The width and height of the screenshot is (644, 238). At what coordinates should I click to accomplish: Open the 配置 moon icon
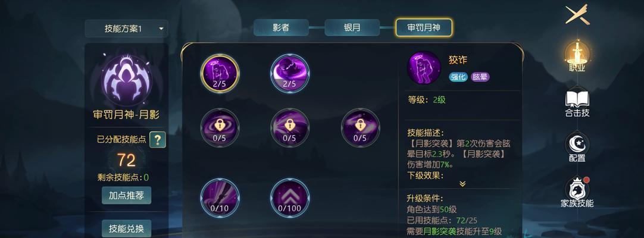[577, 148]
